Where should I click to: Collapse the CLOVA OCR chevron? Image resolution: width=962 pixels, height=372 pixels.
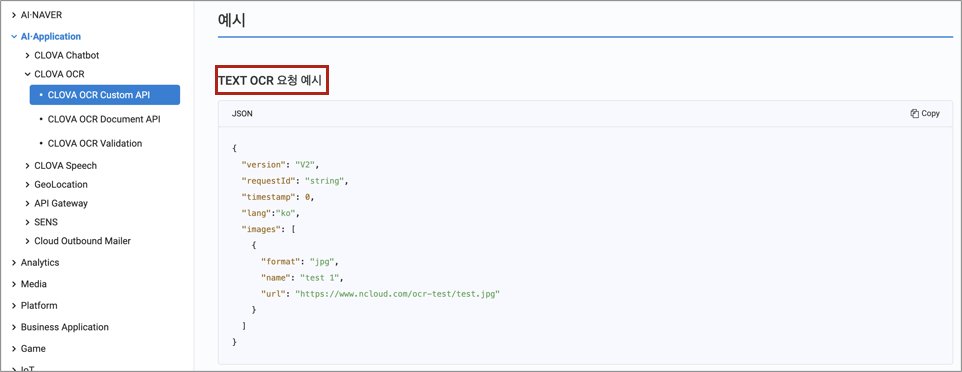pyautogui.click(x=27, y=74)
